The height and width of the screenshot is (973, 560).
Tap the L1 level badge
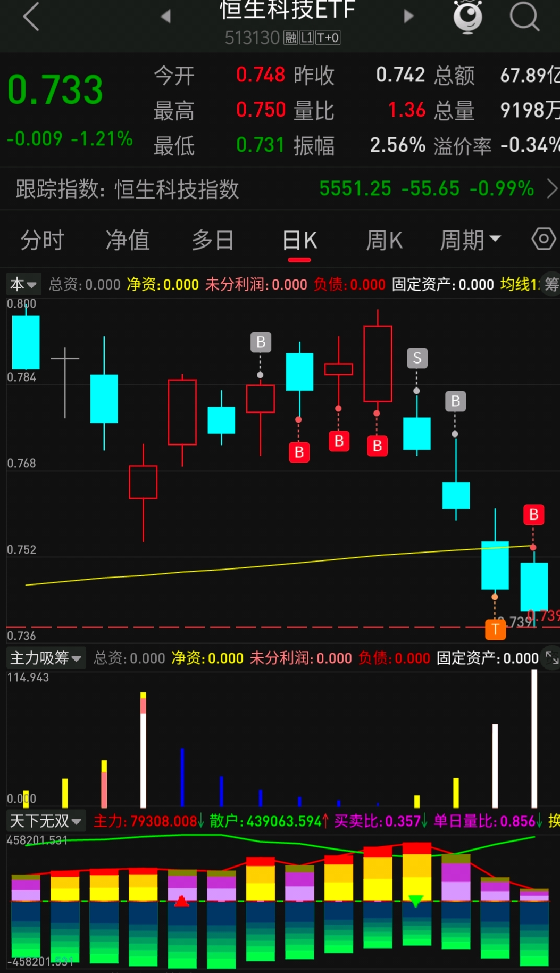click(307, 38)
